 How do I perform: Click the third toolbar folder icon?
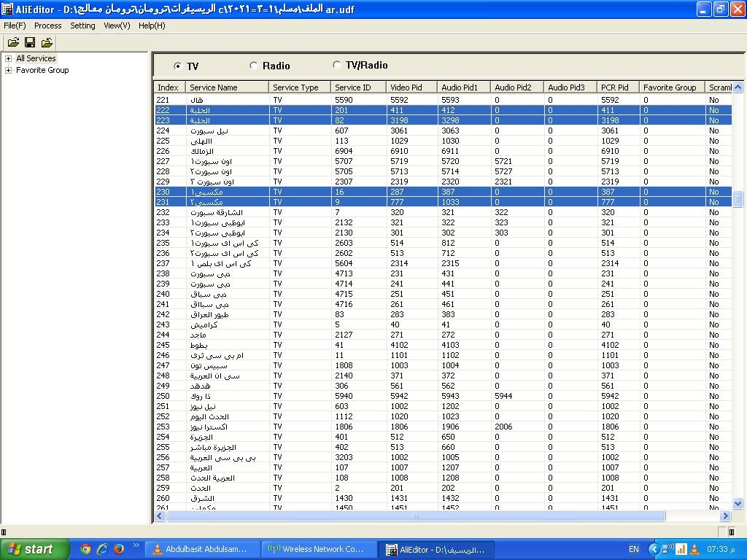(x=47, y=43)
